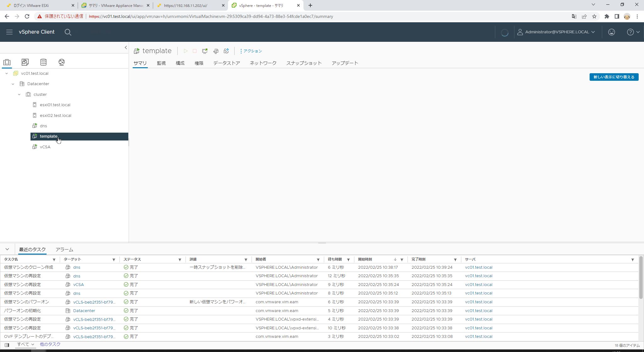Click the horizontal panel resize handle
Screen dimensions: 644x352
point(322,243)
